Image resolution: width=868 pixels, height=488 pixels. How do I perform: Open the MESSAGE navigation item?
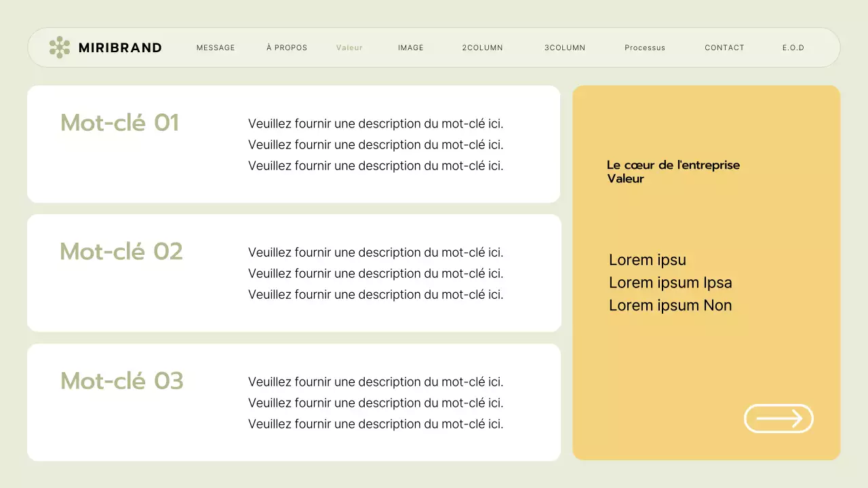tap(216, 47)
